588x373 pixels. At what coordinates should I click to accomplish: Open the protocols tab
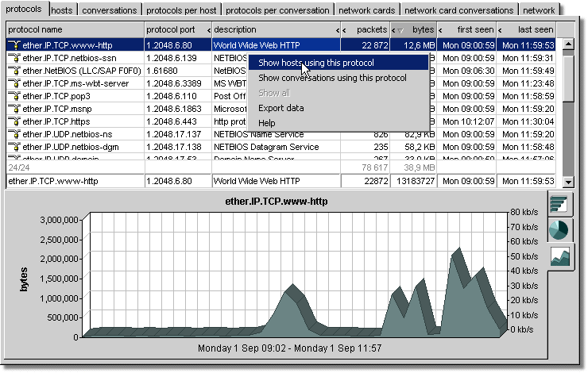[24, 9]
